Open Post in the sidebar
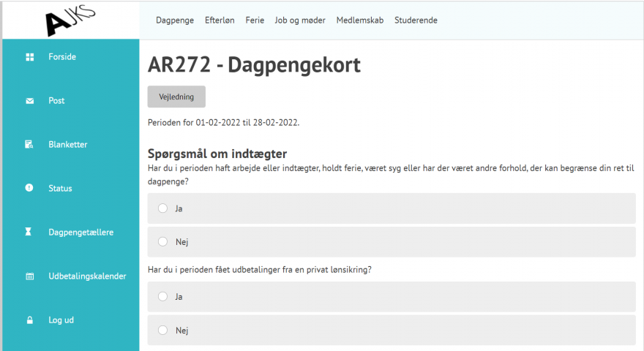Image resolution: width=644 pixels, height=351 pixels. (56, 101)
